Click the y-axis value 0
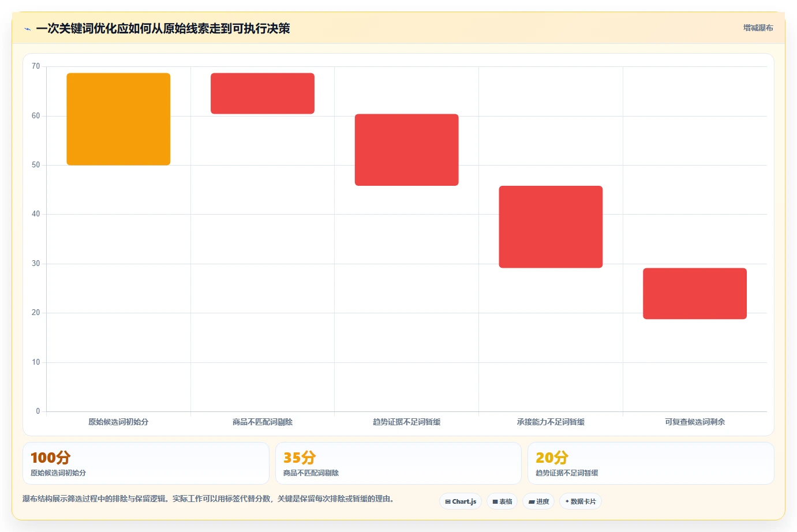 [x=38, y=411]
